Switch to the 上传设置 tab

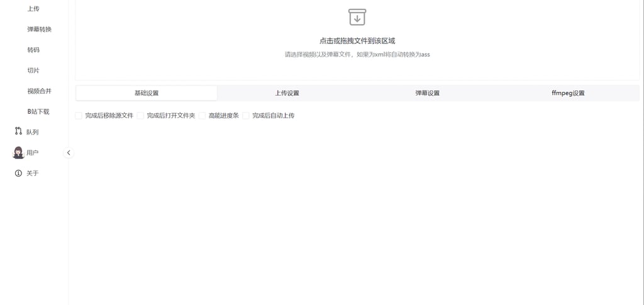tap(287, 93)
